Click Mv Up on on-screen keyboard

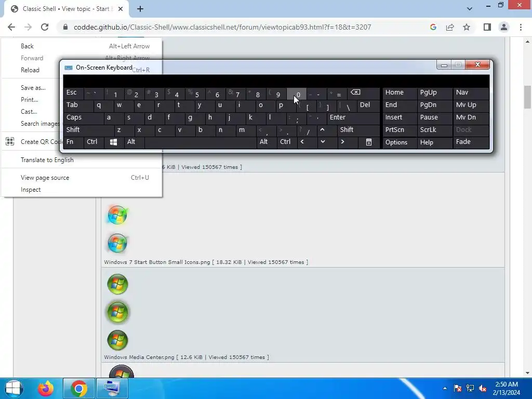point(471,105)
